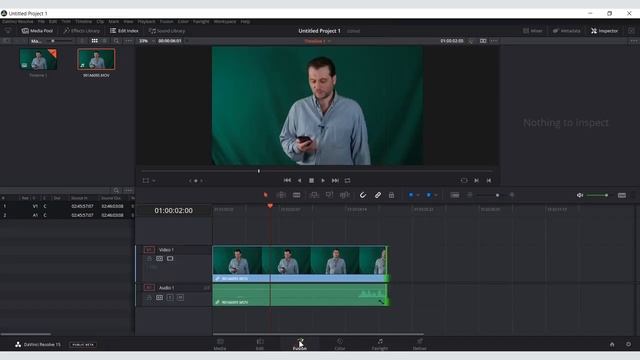Toggle the position lock padlock icon
Screen dimensions: 640x360
391,195
